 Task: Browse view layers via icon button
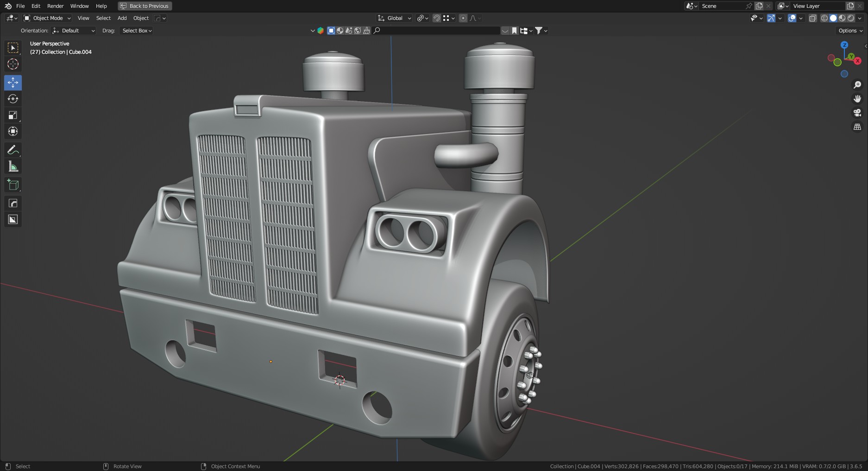(x=783, y=6)
